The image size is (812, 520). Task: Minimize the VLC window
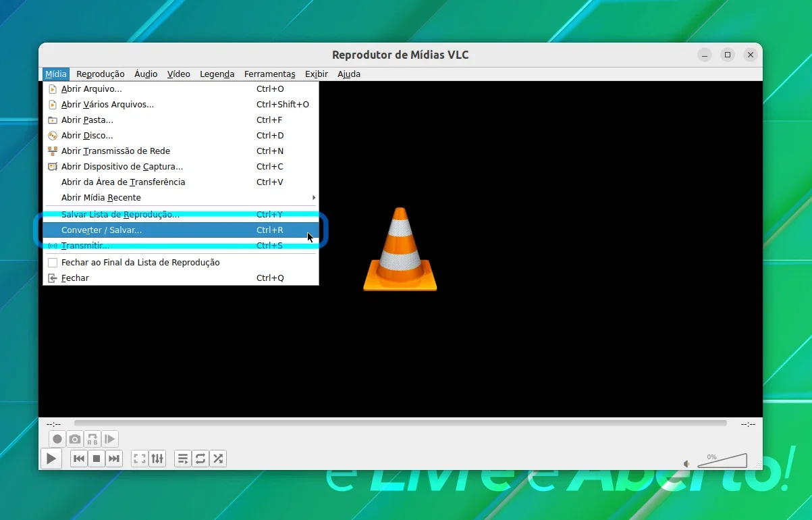(704, 55)
